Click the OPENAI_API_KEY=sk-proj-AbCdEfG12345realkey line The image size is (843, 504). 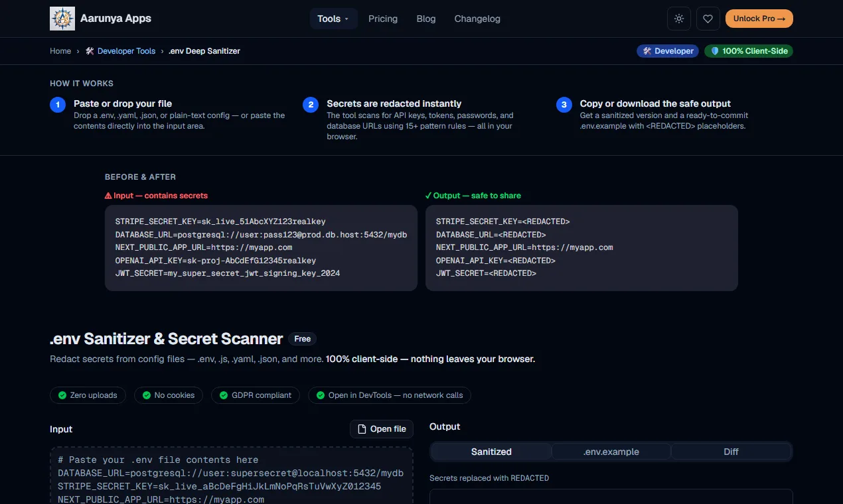216,261
